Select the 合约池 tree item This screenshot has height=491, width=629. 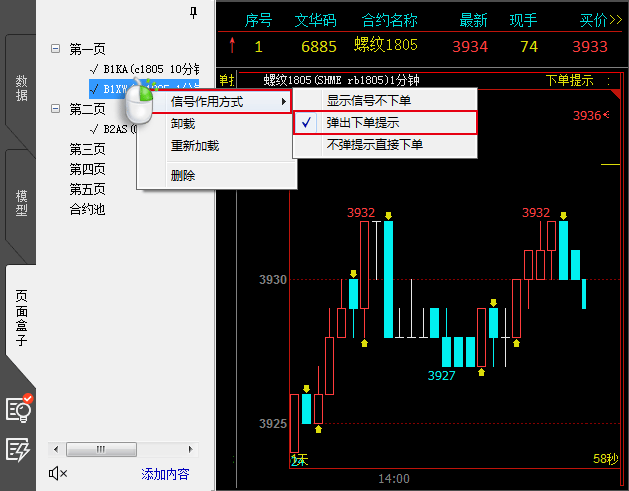(87, 209)
